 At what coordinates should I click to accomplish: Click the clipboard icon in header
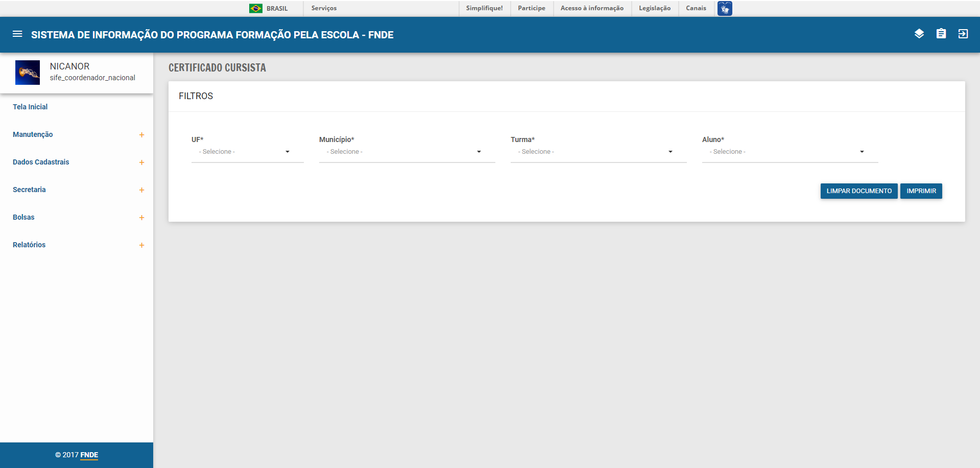pyautogui.click(x=941, y=34)
